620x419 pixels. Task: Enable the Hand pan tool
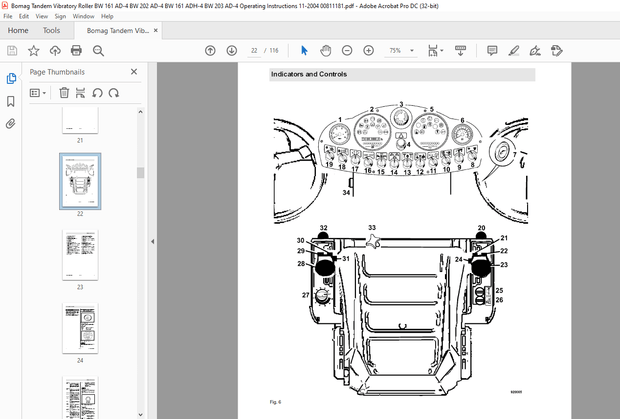pyautogui.click(x=326, y=50)
